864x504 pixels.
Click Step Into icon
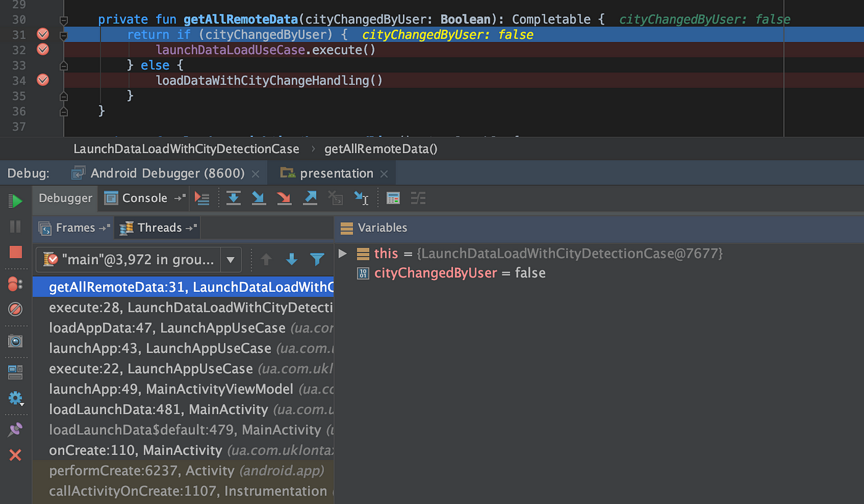point(259,198)
